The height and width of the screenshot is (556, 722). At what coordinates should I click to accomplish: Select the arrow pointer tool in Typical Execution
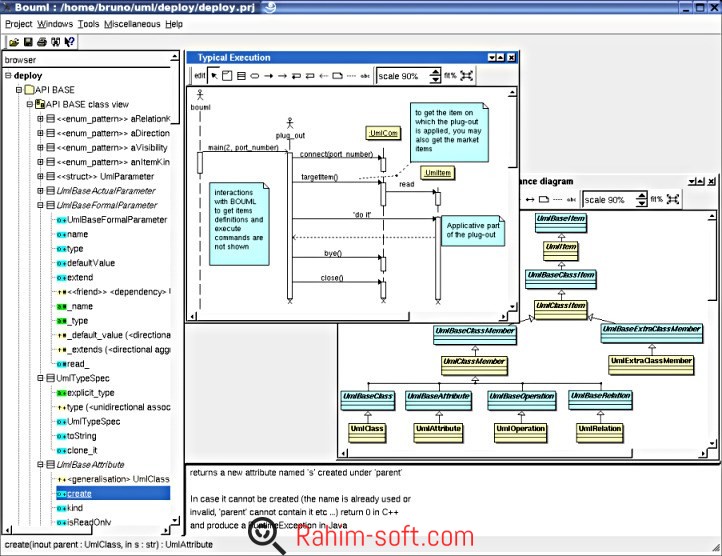(214, 76)
